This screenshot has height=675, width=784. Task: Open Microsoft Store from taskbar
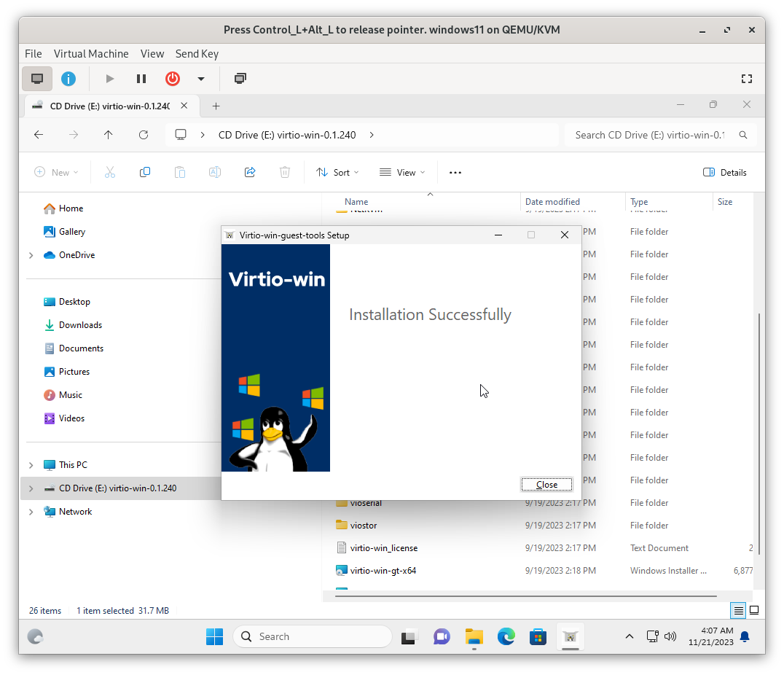point(538,636)
